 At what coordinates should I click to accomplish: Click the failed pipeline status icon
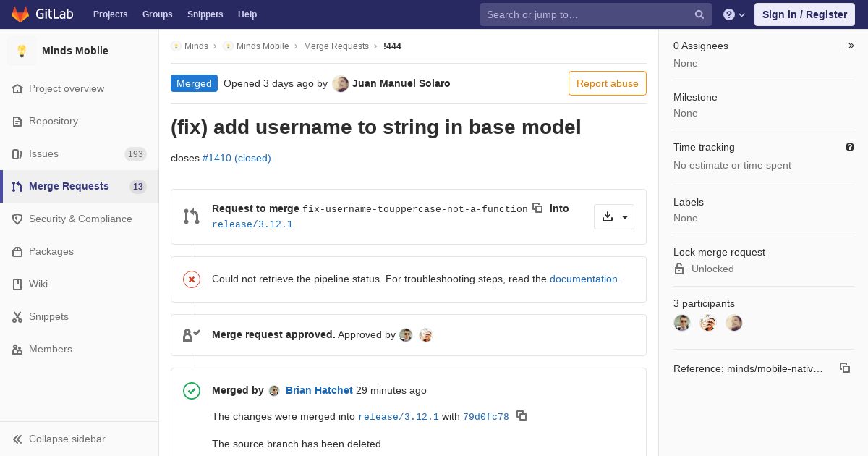click(192, 279)
